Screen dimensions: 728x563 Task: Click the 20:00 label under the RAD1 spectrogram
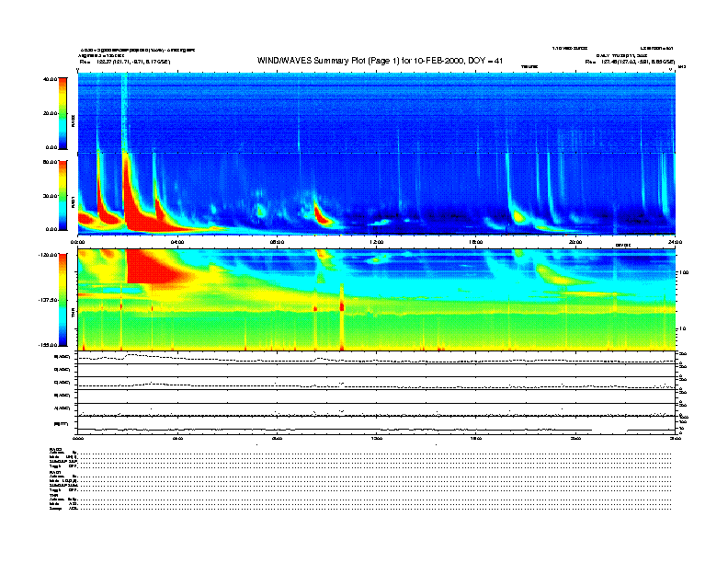[x=575, y=242]
